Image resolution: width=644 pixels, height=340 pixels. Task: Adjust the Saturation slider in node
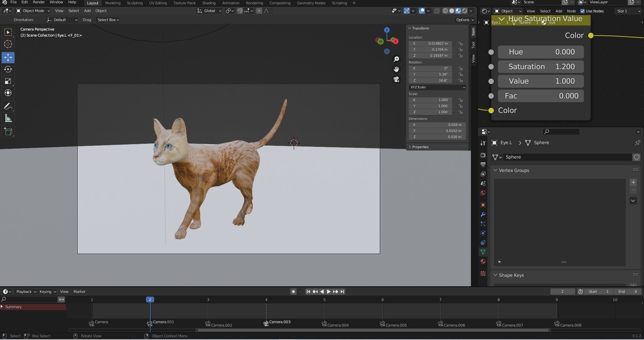541,67
